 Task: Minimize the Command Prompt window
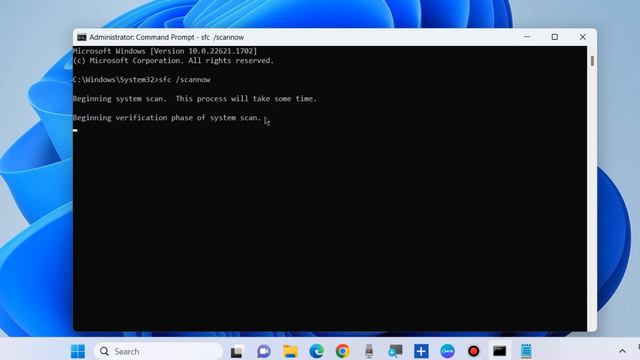(x=527, y=37)
